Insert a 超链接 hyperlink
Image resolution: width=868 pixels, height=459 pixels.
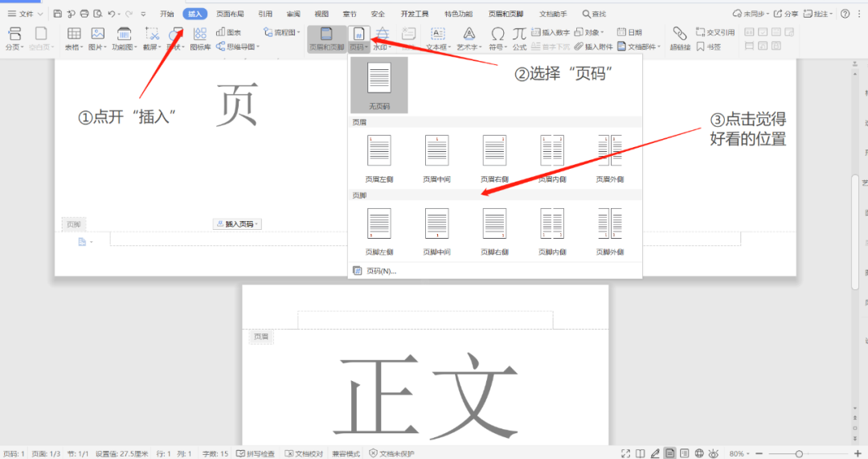(x=680, y=39)
